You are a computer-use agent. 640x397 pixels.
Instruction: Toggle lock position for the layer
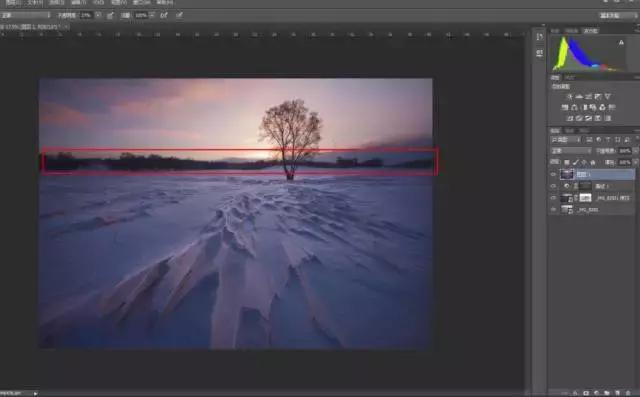point(584,162)
